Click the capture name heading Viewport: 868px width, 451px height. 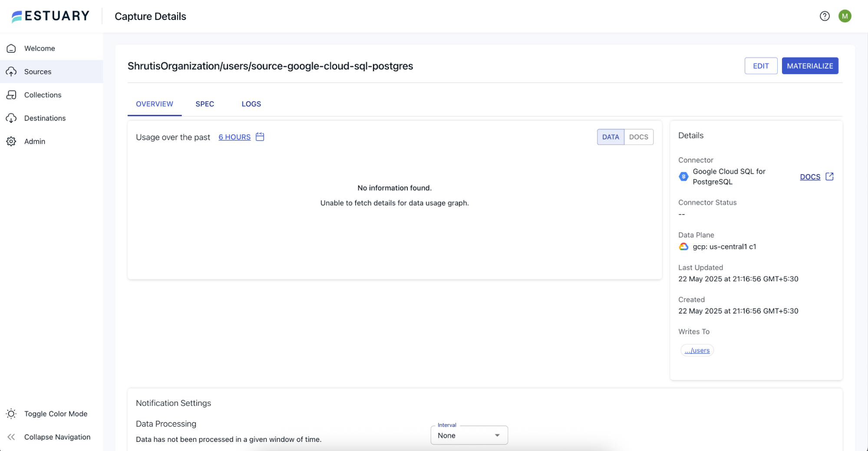pos(270,66)
